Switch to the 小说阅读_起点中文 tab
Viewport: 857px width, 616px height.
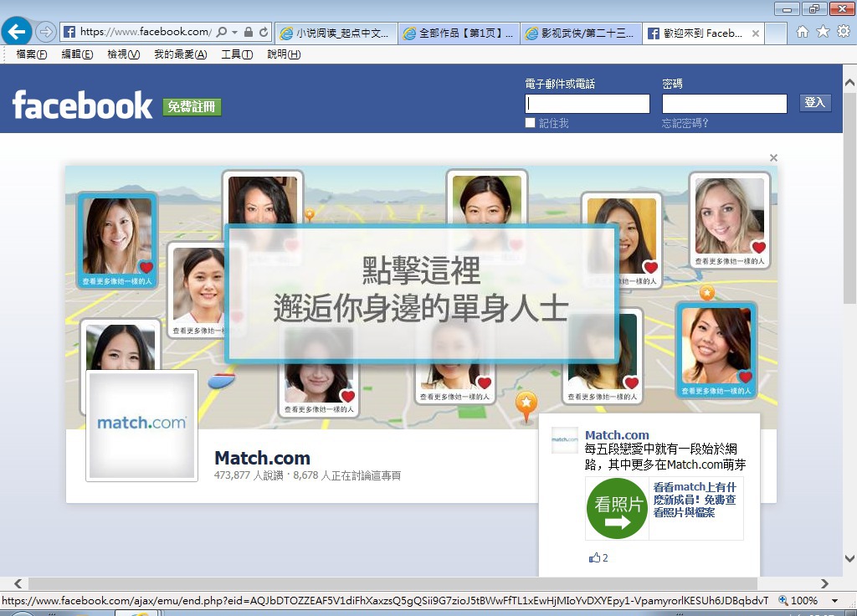tap(336, 33)
